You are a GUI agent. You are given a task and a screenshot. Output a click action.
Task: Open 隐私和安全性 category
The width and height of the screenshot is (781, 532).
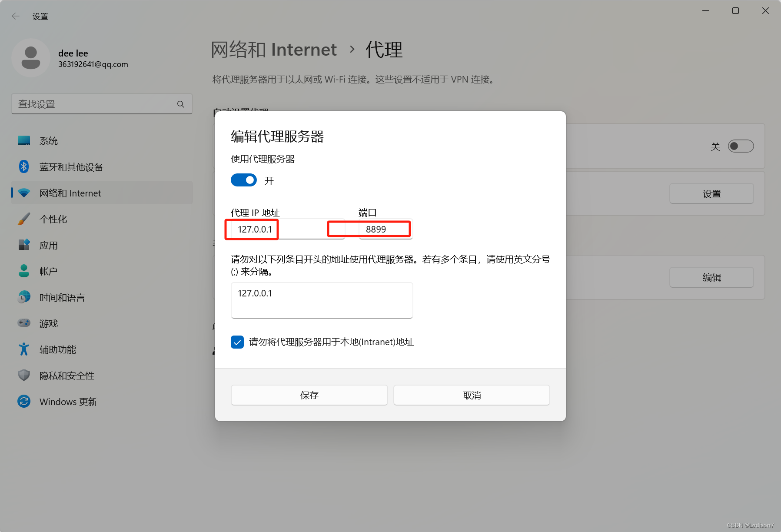(x=102, y=376)
